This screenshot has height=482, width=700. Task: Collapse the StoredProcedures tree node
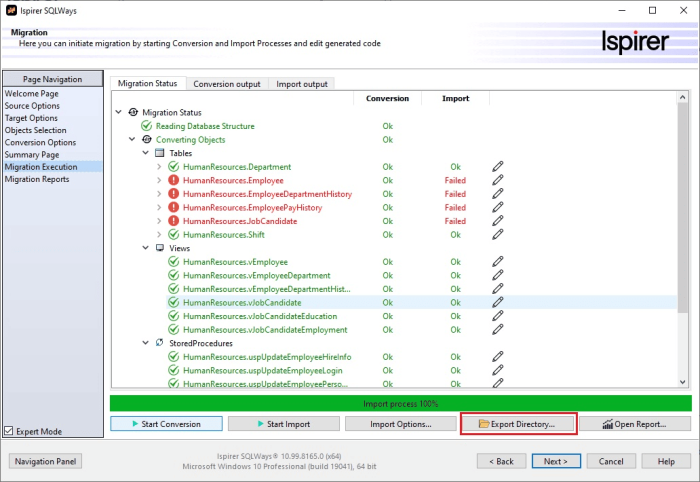pyautogui.click(x=146, y=343)
